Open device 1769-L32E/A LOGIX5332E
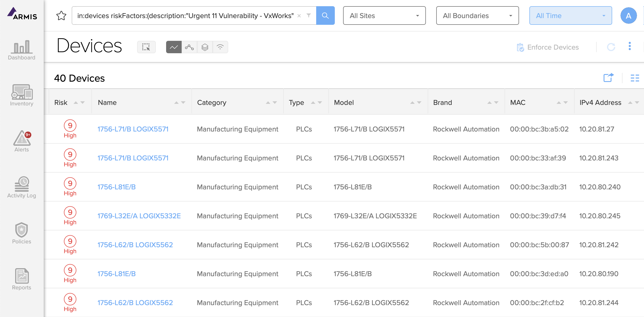 pos(139,216)
